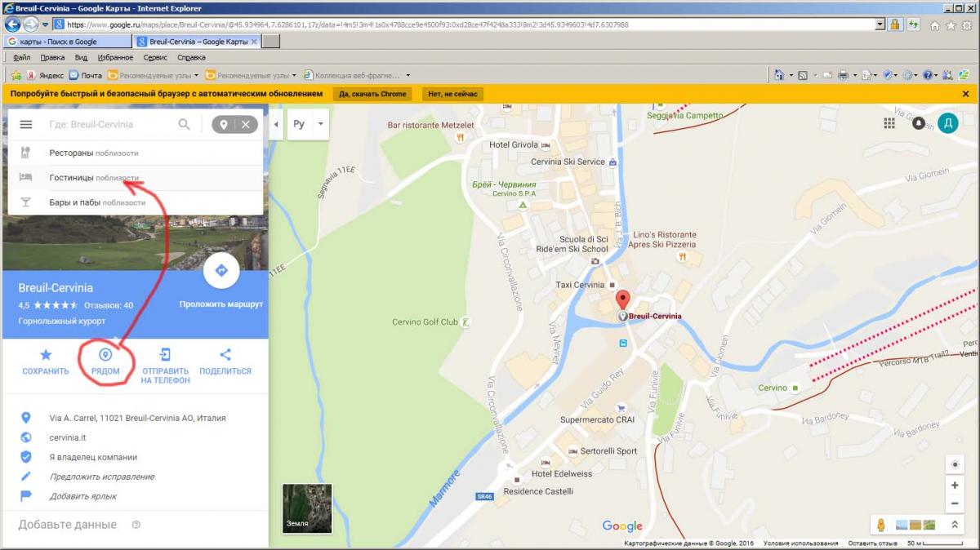Click the browser forward arrow
This screenshot has width=980, height=550.
pyautogui.click(x=31, y=24)
